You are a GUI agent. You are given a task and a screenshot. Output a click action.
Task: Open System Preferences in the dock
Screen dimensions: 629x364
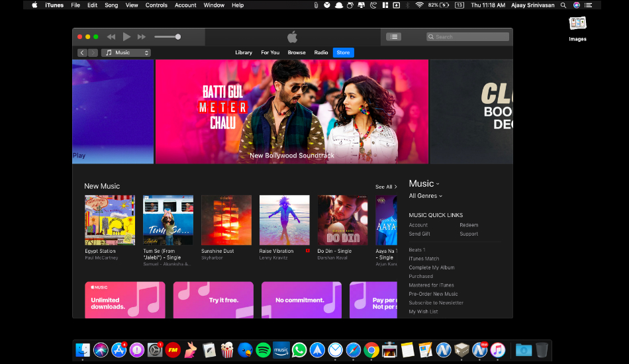coord(155,350)
